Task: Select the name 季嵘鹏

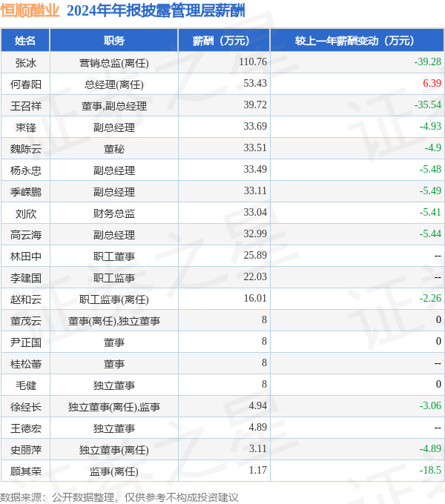Action: coord(26,192)
